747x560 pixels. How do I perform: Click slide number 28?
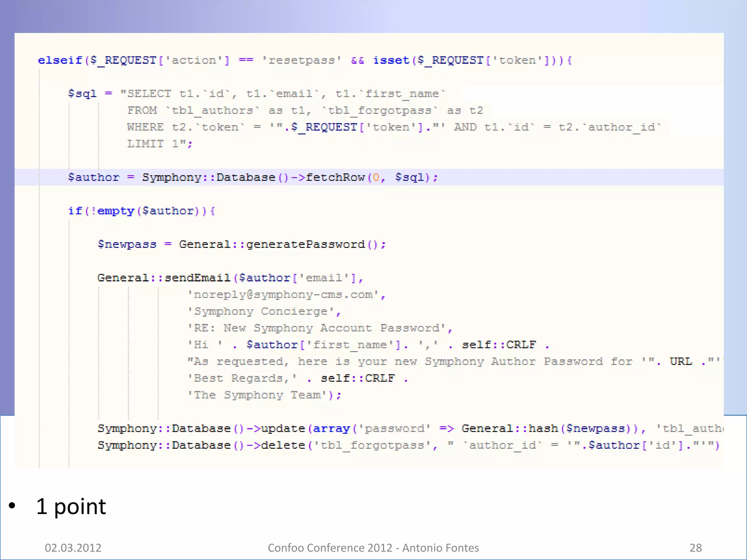tap(695, 548)
